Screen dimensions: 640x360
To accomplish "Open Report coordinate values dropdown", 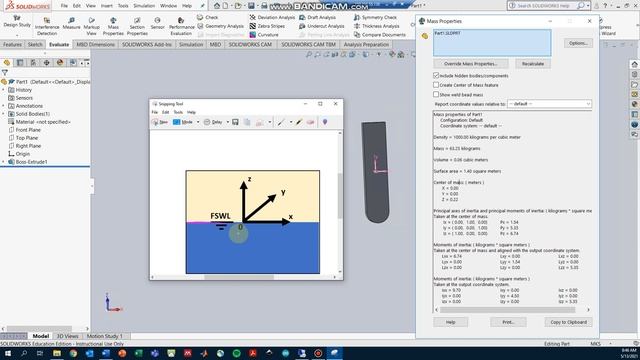I will pos(549,104).
